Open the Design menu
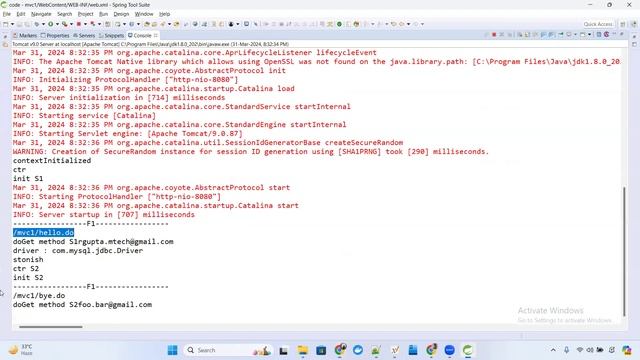The width and height of the screenshot is (640, 360). (121, 14)
